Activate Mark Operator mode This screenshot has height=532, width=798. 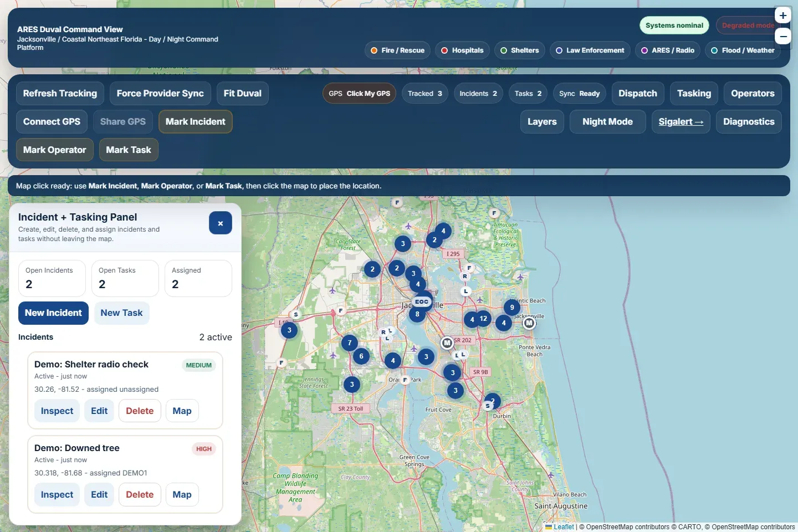pos(54,150)
